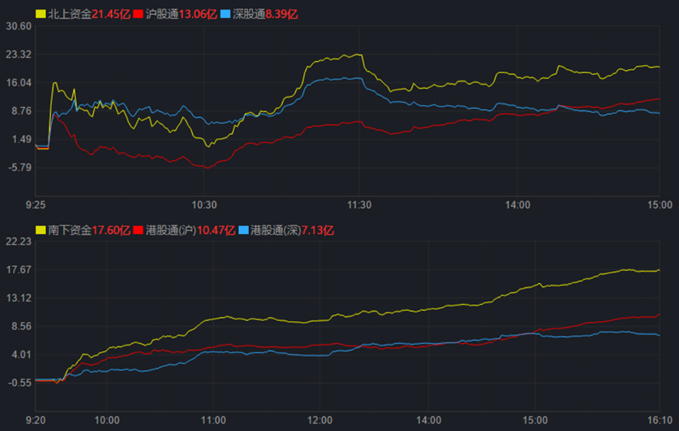The image size is (679, 431).
Task: Toggle the 深股通 series legend text
Action: point(247,14)
